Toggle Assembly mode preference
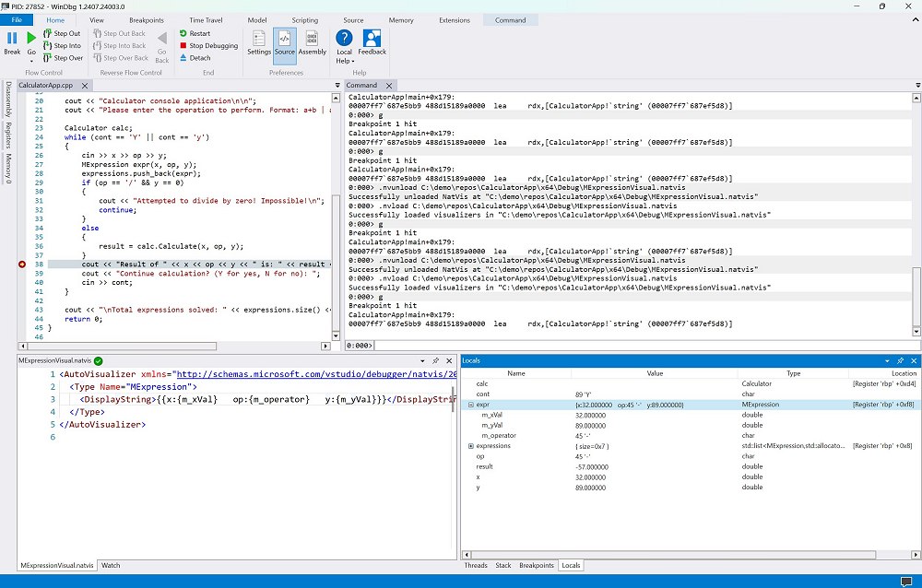The width and height of the screenshot is (922, 588). (x=313, y=43)
